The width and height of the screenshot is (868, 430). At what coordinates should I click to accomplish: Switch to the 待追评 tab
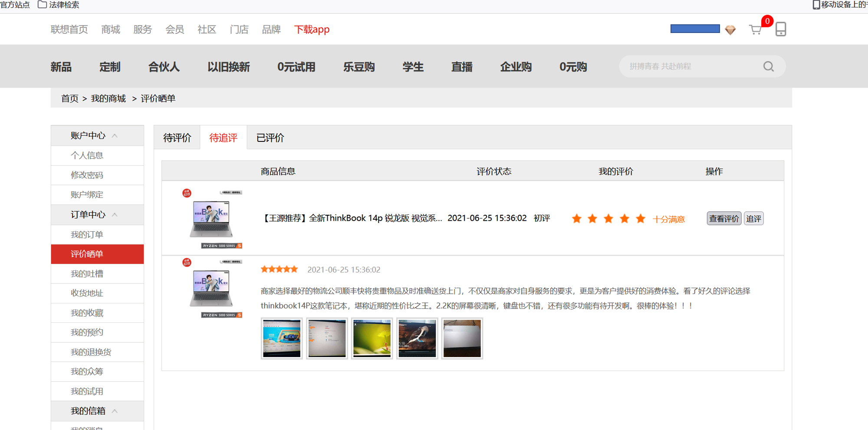224,138
